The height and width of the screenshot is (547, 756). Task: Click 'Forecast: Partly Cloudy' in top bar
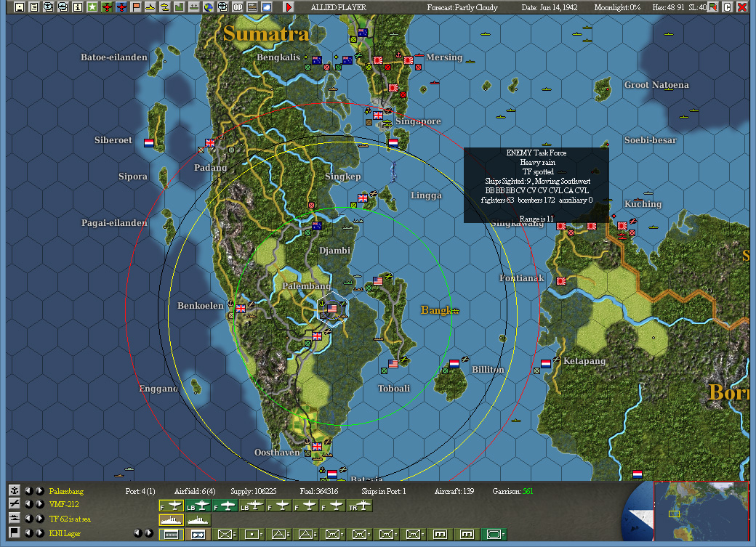coord(462,7)
